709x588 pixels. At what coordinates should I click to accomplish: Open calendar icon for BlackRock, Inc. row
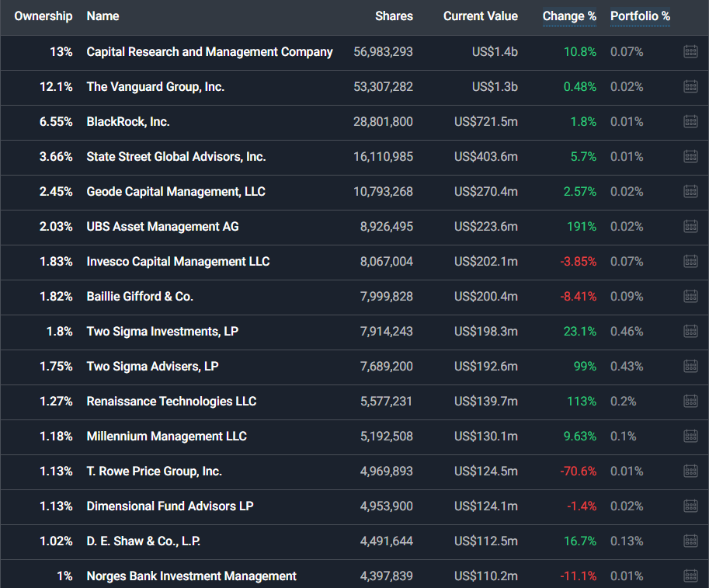point(690,121)
